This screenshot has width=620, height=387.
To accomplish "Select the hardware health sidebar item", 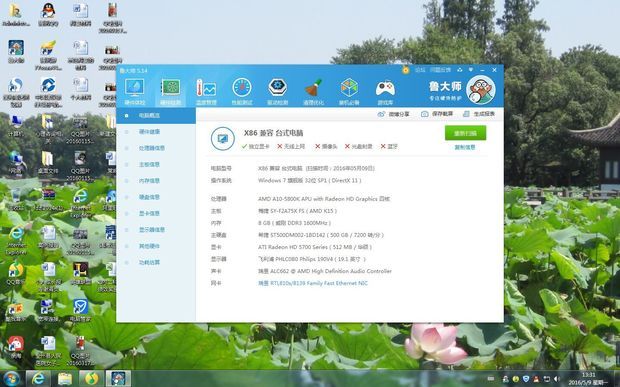I will (x=156, y=132).
